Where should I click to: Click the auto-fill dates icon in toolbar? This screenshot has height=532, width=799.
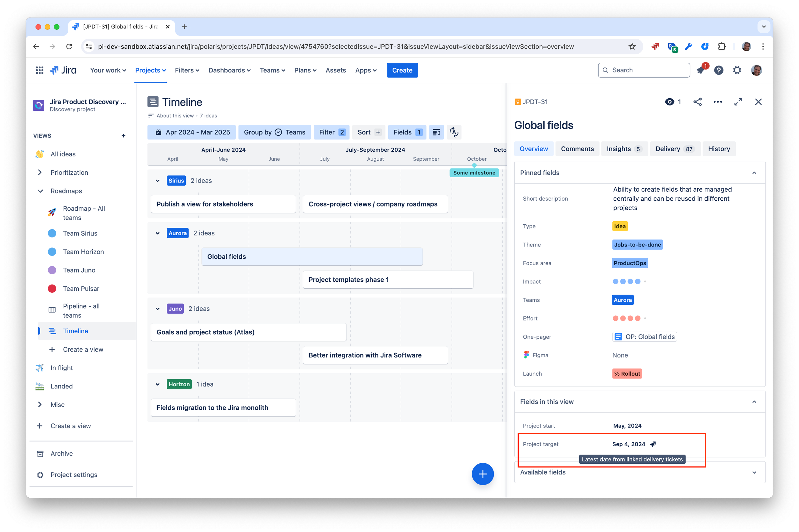(x=454, y=132)
